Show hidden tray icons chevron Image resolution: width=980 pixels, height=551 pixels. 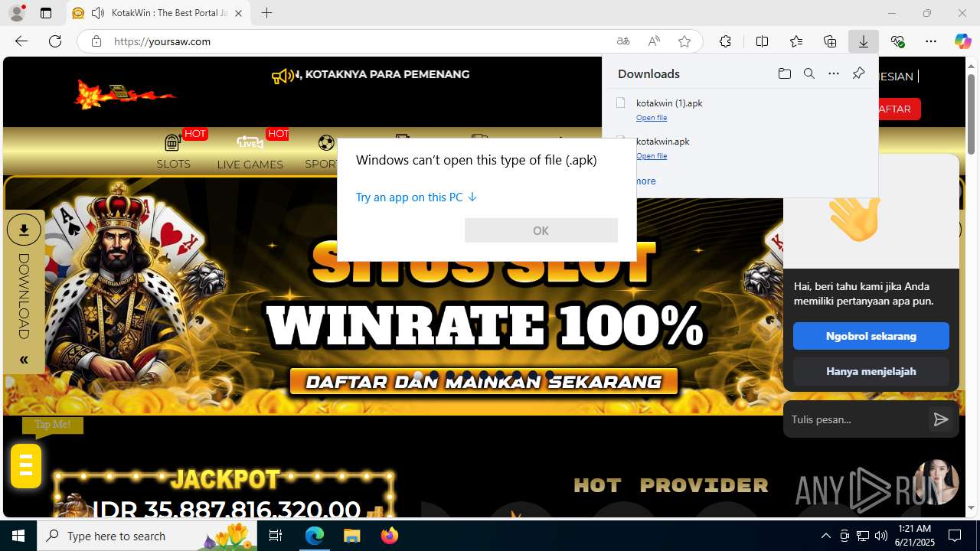(825, 536)
